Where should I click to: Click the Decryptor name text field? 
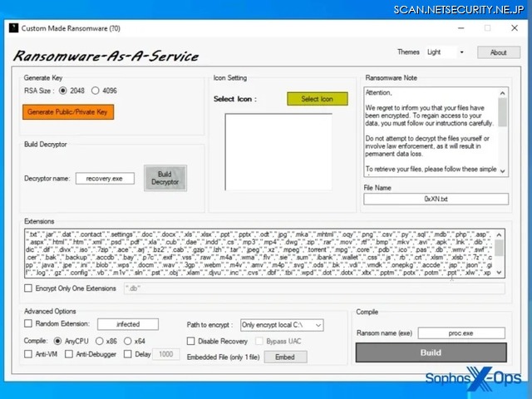[105, 178]
